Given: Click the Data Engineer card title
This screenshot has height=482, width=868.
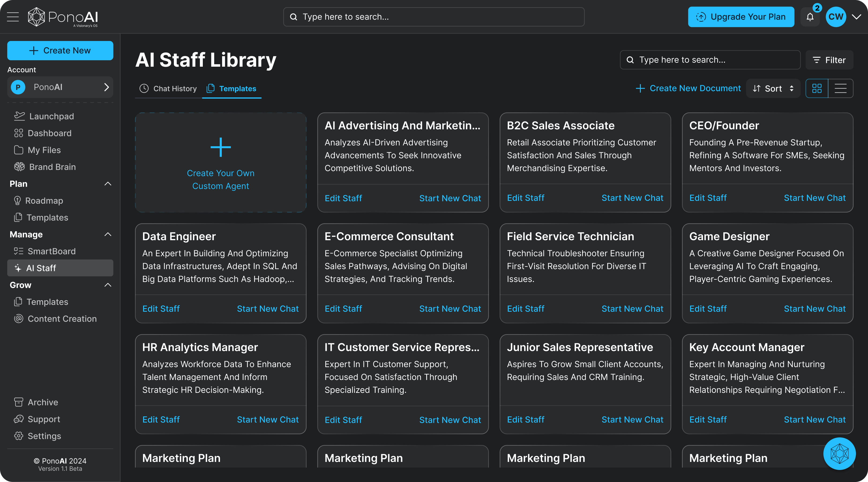Looking at the screenshot, I should [x=179, y=236].
